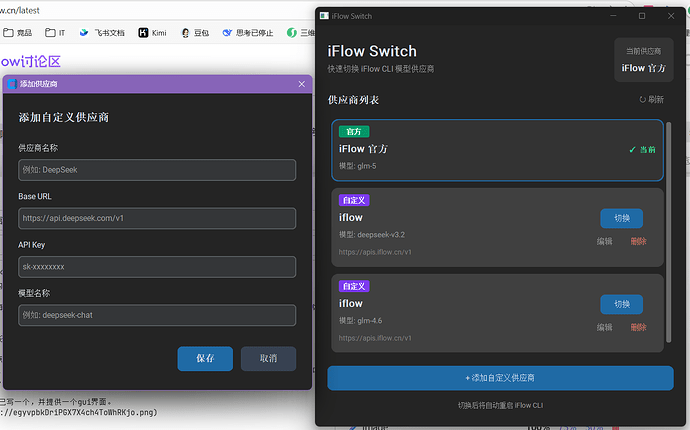Image resolution: width=690 pixels, height=430 pixels.
Task: Edit the deepseek-v3.2 provider entry
Action: click(605, 241)
